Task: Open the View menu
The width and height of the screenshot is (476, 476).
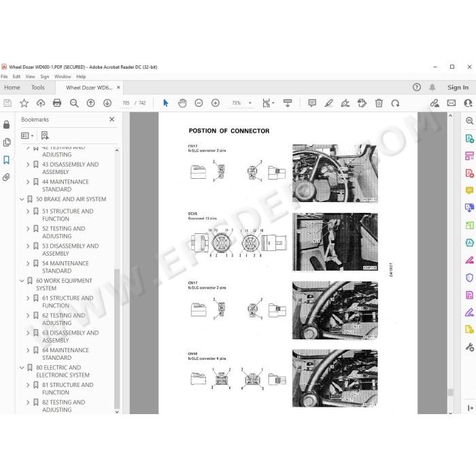Action: click(31, 76)
